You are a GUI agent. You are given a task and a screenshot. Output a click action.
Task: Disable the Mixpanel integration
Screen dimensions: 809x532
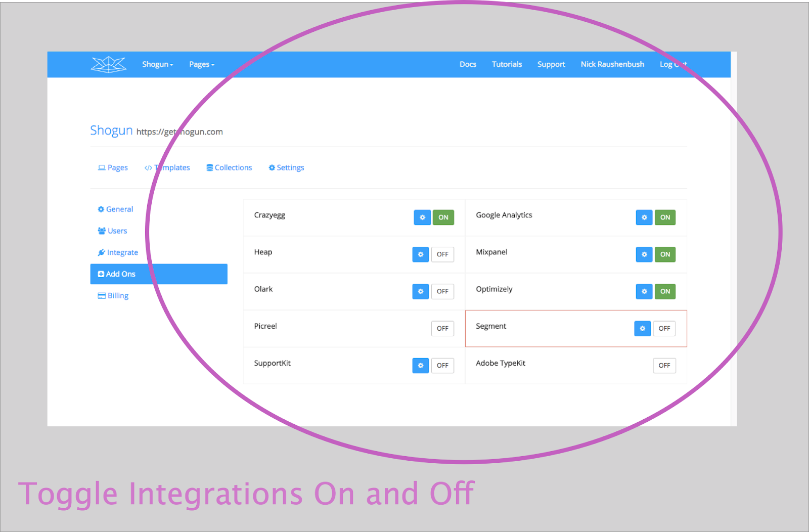click(665, 254)
